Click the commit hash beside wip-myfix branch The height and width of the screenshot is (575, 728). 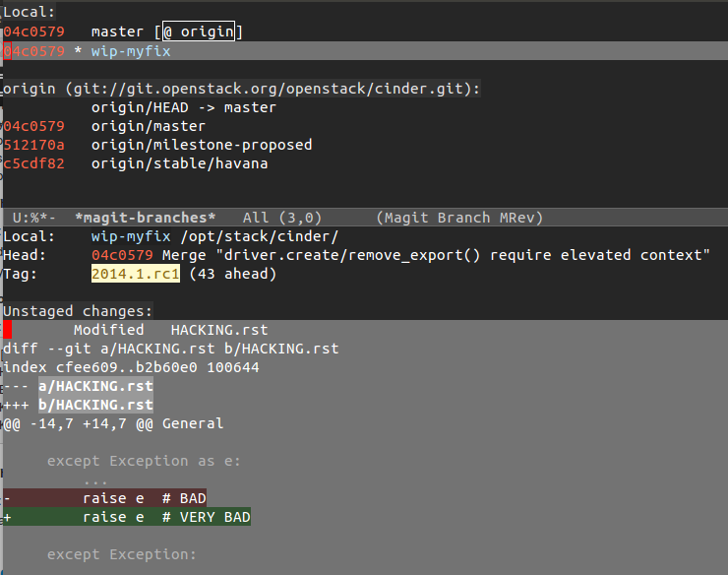[35, 51]
